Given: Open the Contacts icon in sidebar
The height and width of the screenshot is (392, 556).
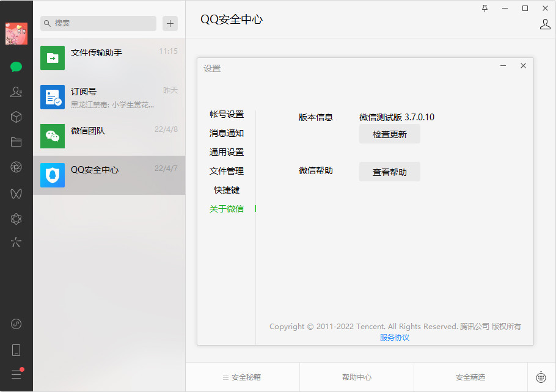Looking at the screenshot, I should pyautogui.click(x=16, y=92).
